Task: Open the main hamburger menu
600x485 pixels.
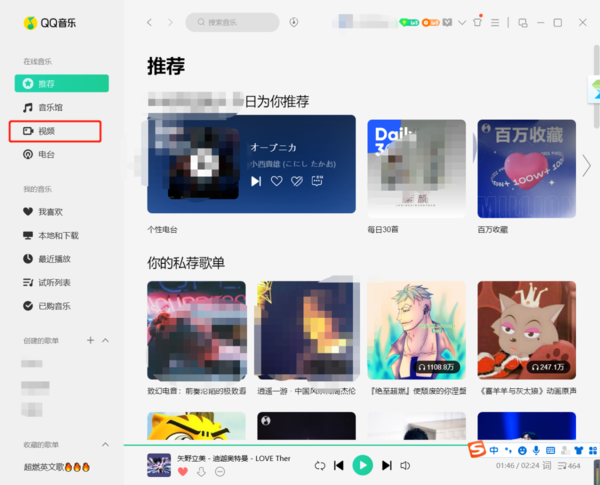Action: point(495,23)
